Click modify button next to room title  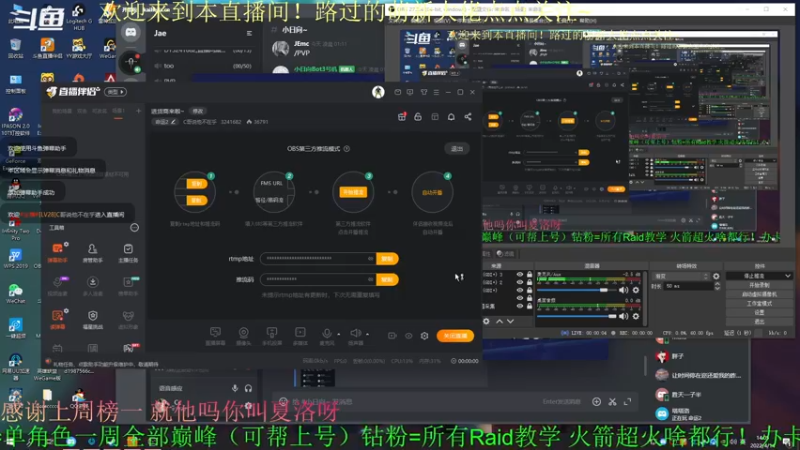coord(197,111)
